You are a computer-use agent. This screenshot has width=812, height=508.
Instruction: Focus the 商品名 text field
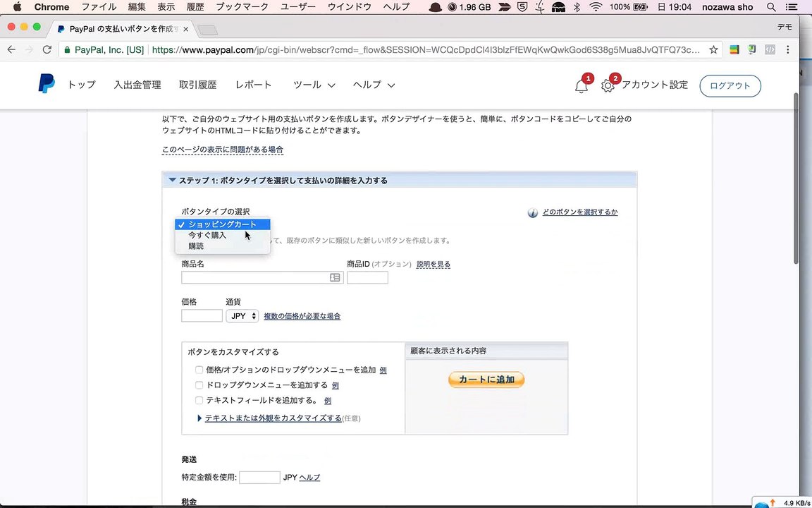262,278
